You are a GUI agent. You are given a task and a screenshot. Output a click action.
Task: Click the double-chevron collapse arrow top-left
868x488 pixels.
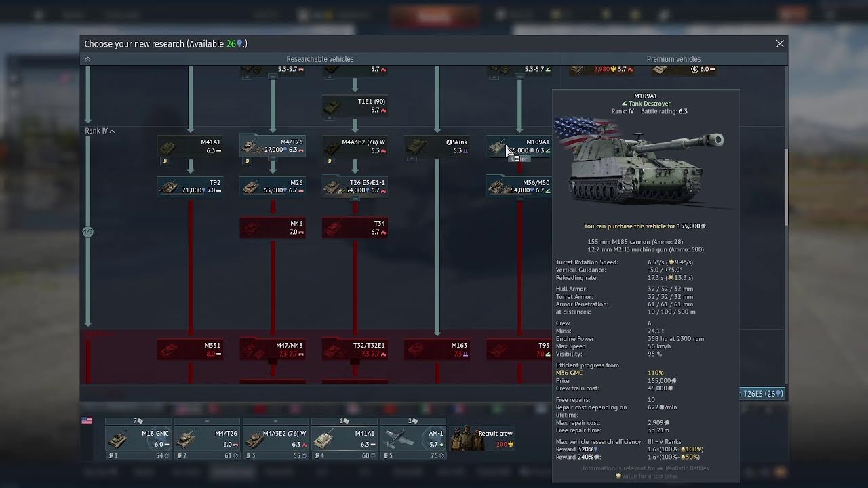87,59
